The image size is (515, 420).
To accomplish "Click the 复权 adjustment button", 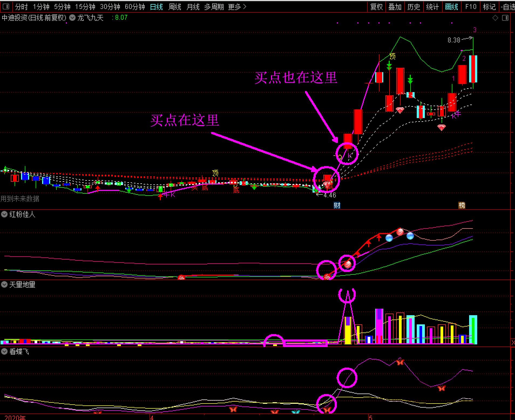I will tap(377, 7).
